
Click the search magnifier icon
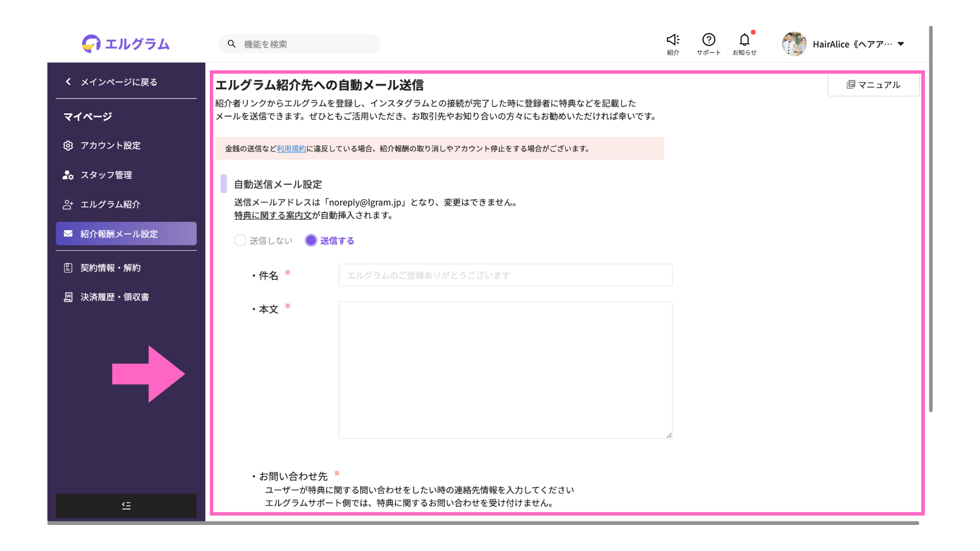click(232, 44)
